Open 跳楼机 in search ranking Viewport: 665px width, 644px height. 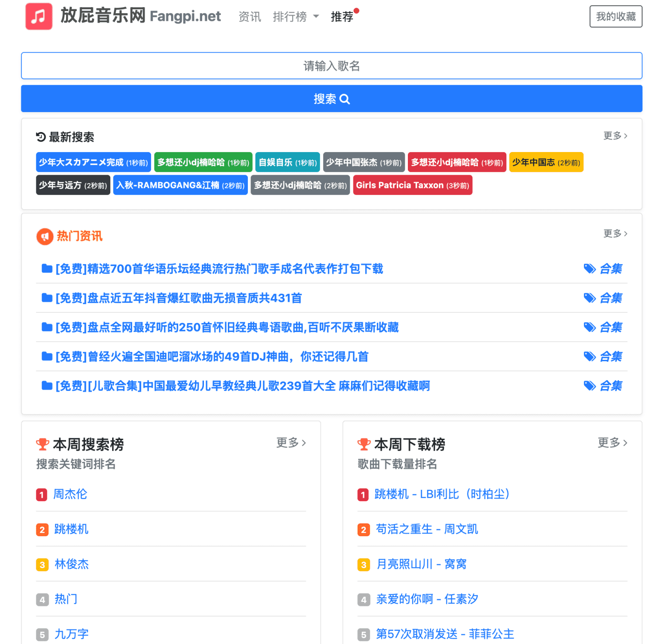[71, 529]
